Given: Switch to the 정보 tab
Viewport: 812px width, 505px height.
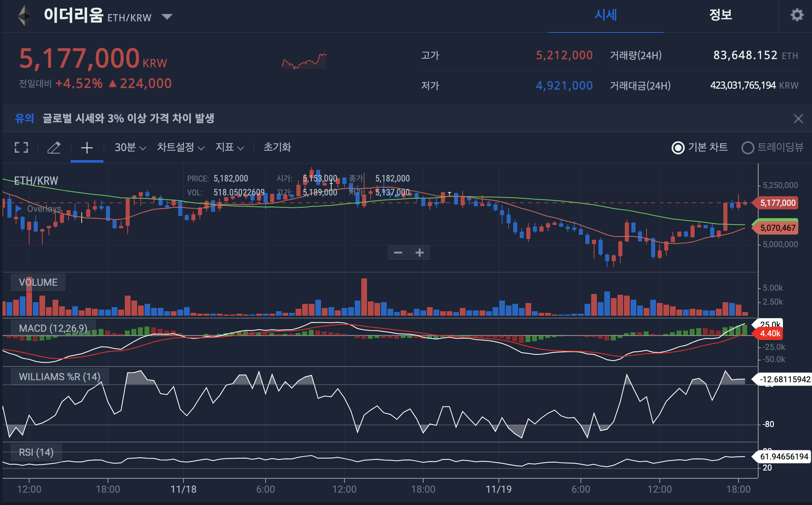Looking at the screenshot, I should pos(720,15).
